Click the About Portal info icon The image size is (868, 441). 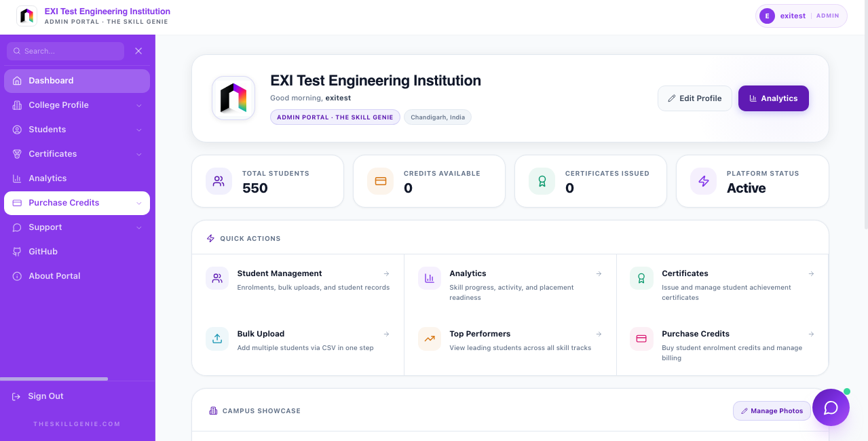(17, 276)
